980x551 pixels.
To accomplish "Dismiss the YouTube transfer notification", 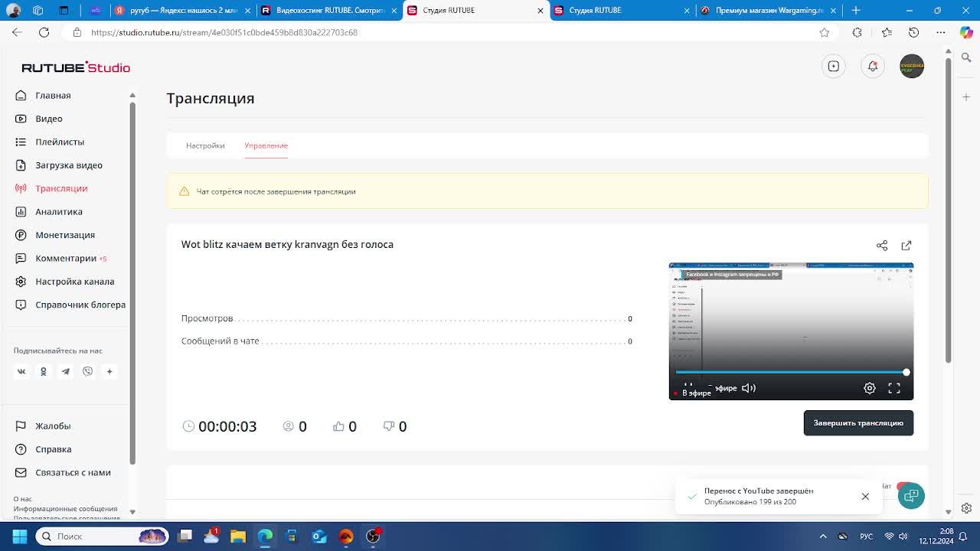I will (865, 497).
